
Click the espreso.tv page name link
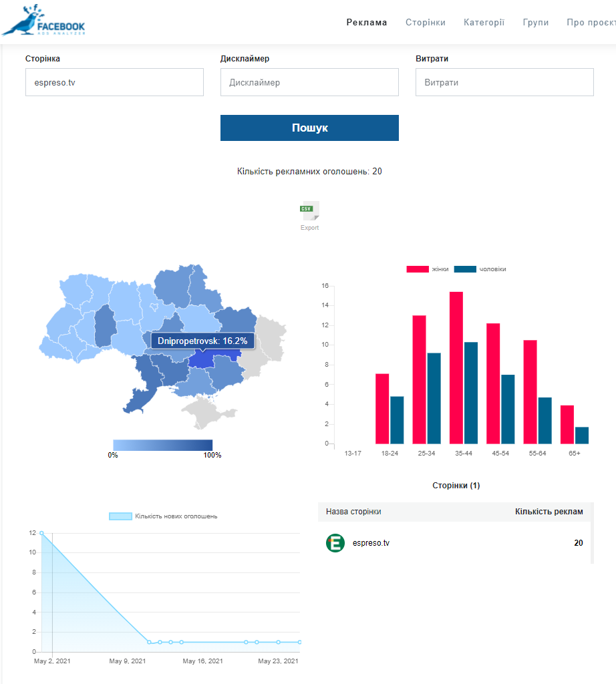(x=371, y=543)
